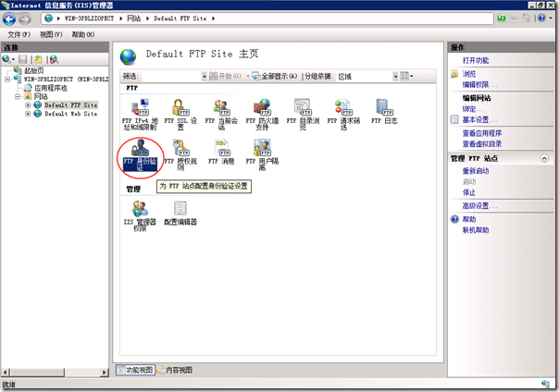The width and height of the screenshot is (559, 392).
Task: Open the 分组依据 区域 dropdown
Action: pos(395,76)
